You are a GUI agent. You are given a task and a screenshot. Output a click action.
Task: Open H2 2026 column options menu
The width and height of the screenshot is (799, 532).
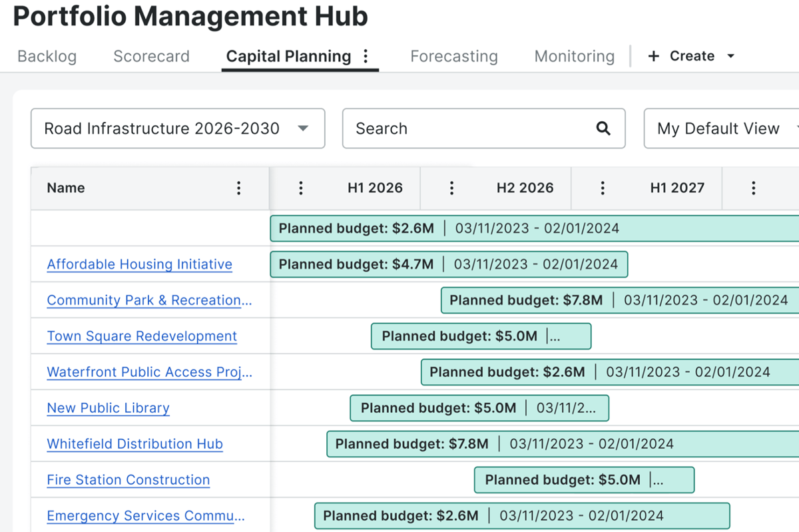coord(451,188)
